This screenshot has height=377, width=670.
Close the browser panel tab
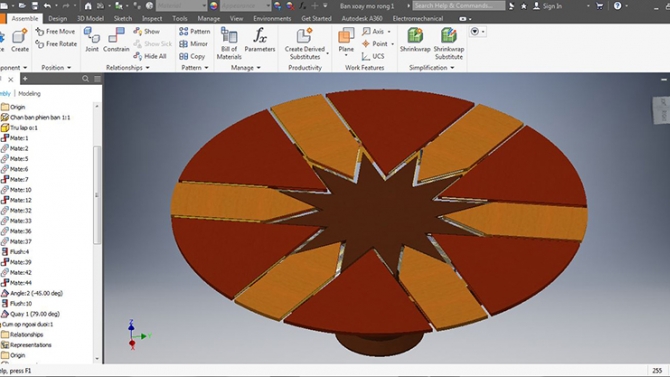pos(11,79)
